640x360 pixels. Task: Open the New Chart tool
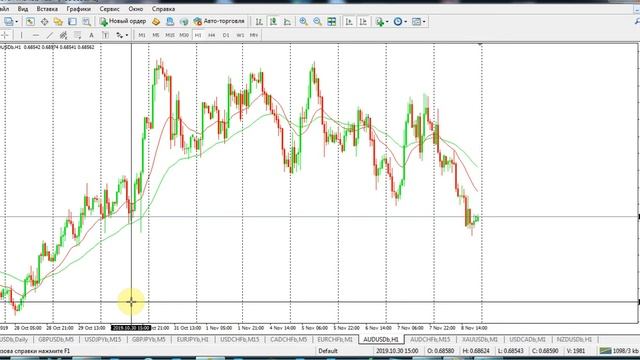pos(8,22)
